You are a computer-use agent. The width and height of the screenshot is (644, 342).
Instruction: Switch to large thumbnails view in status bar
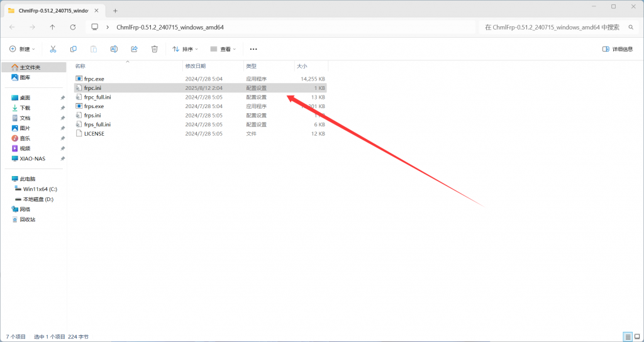coord(636,336)
